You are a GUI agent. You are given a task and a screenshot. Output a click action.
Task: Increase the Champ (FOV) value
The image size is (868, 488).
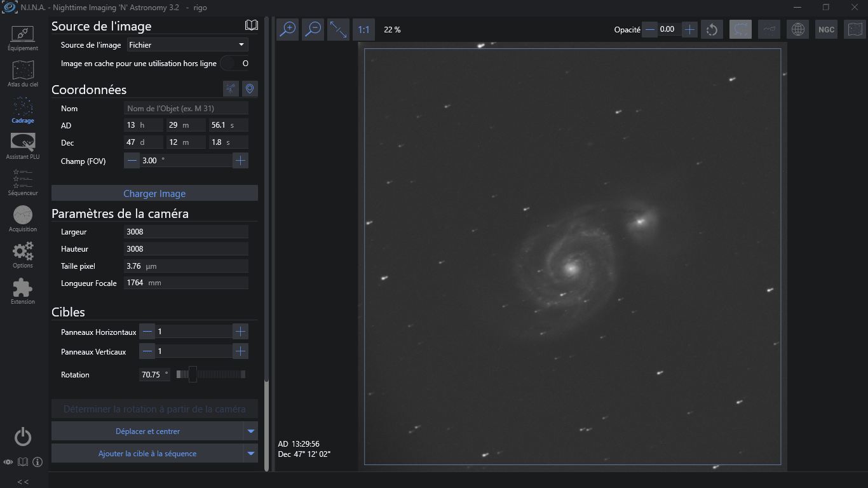[240, 161]
